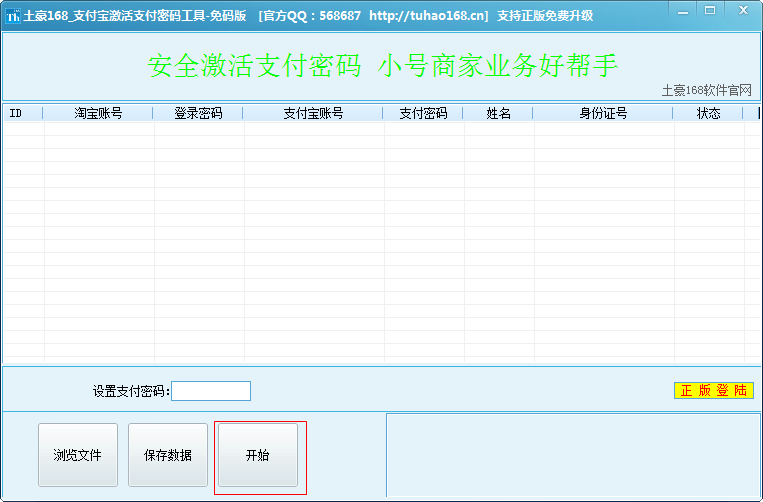The height and width of the screenshot is (502, 763).
Task: Focus the 设置支付密码 input field
Action: coord(211,391)
